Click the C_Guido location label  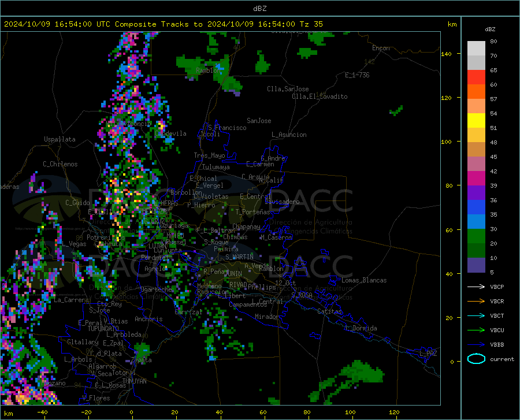(77, 203)
